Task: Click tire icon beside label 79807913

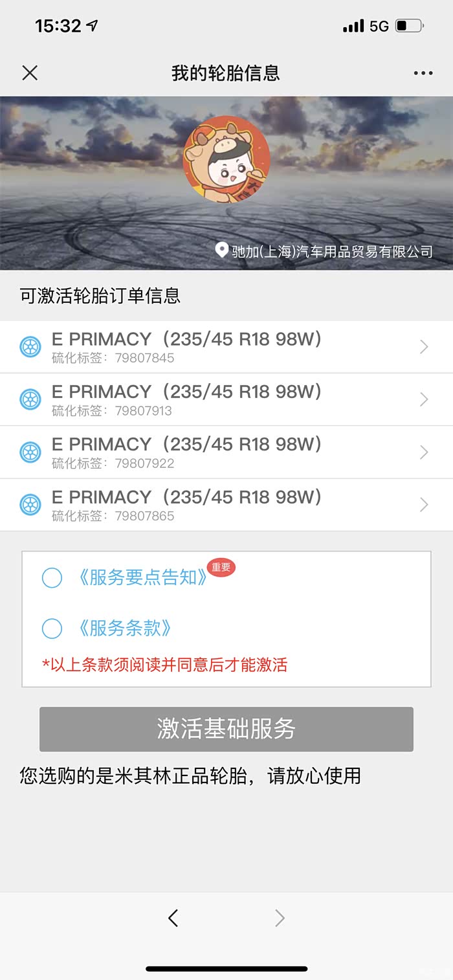Action: (x=30, y=399)
